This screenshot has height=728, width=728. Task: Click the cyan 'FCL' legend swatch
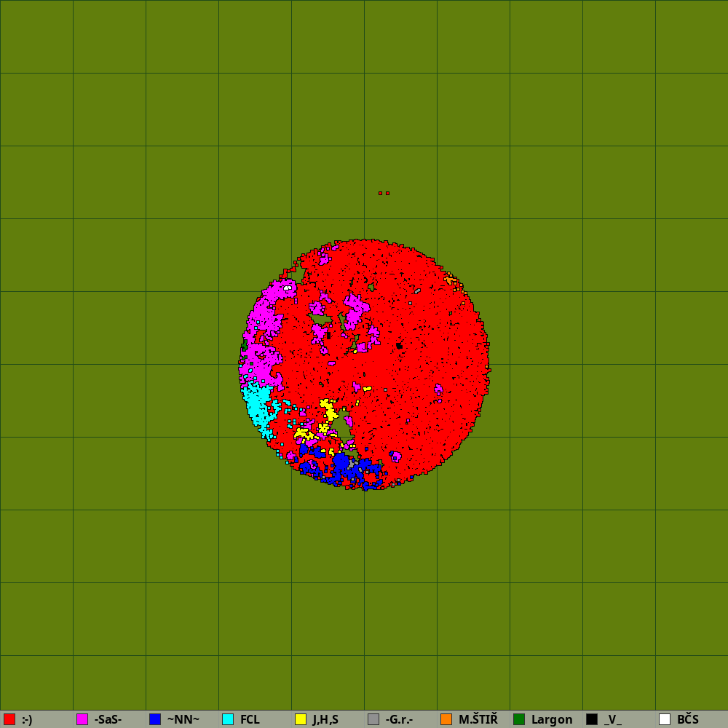coord(228,719)
